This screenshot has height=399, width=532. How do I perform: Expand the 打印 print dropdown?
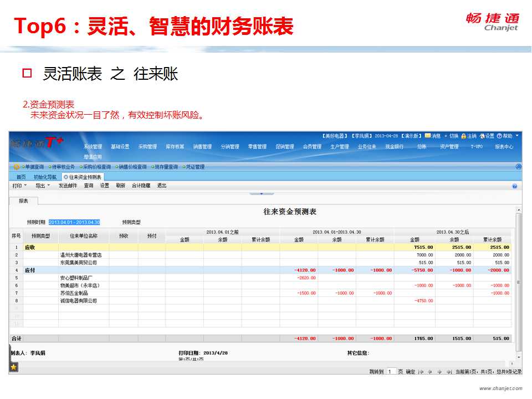(x=25, y=186)
